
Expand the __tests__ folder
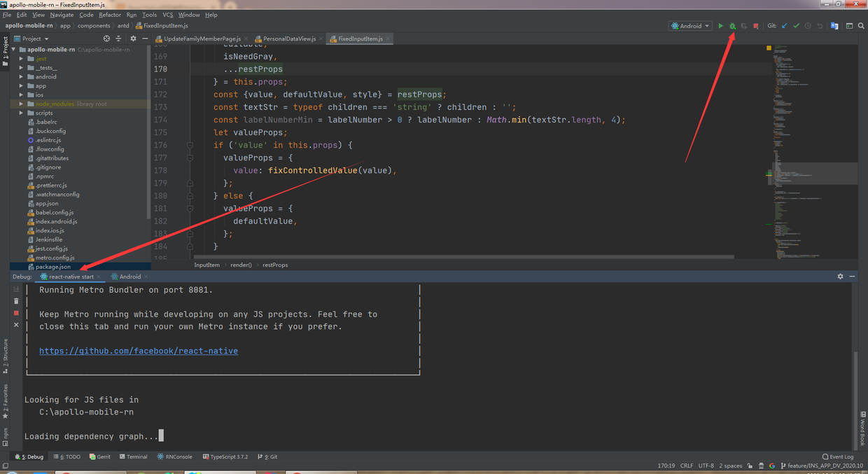[x=22, y=68]
